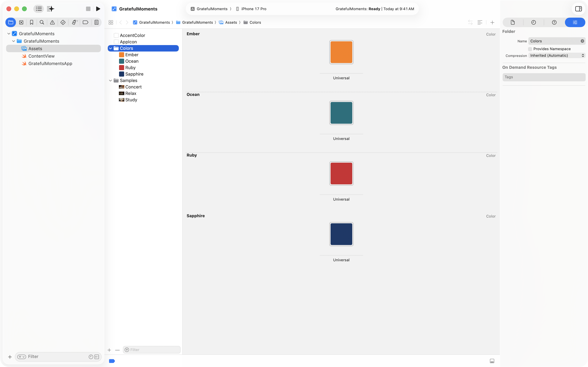The width and height of the screenshot is (588, 367).
Task: Collapse the Colors folder disclosure triangle
Action: coord(111,48)
